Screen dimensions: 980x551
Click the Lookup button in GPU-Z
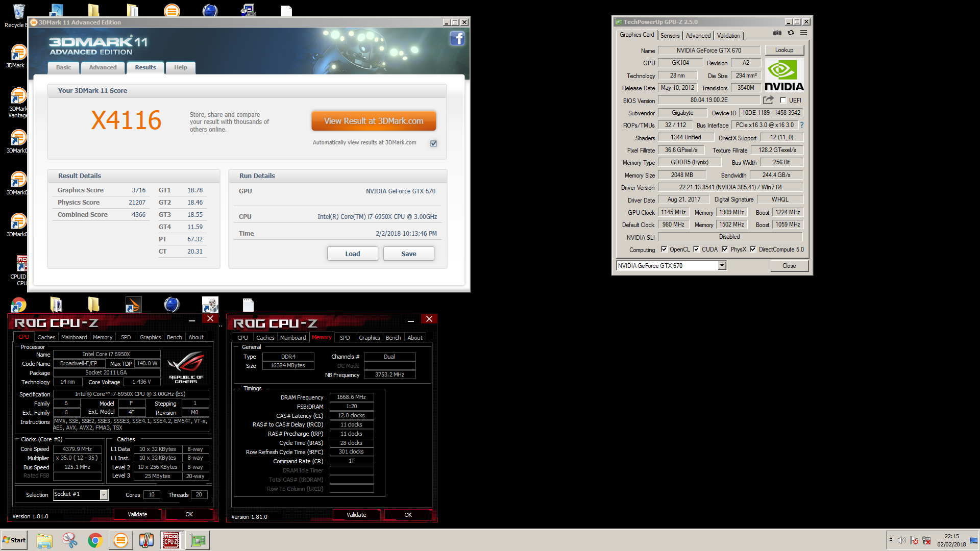(x=784, y=50)
